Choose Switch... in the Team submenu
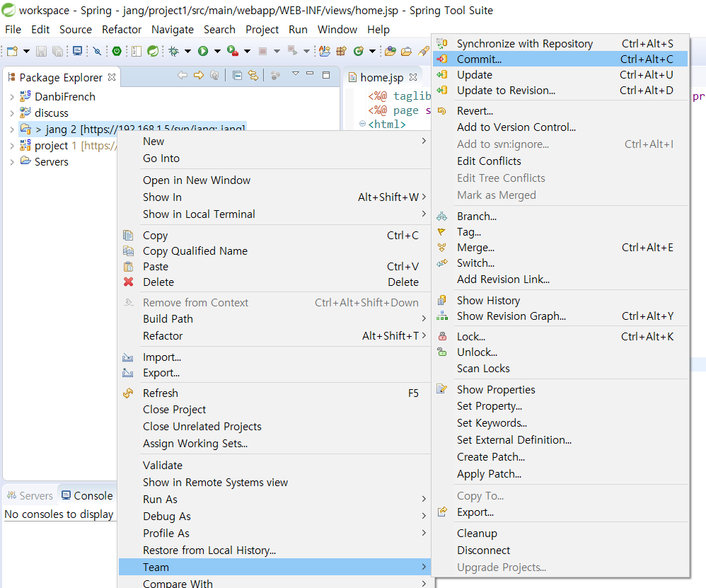Image resolution: width=706 pixels, height=588 pixels. tap(560, 263)
